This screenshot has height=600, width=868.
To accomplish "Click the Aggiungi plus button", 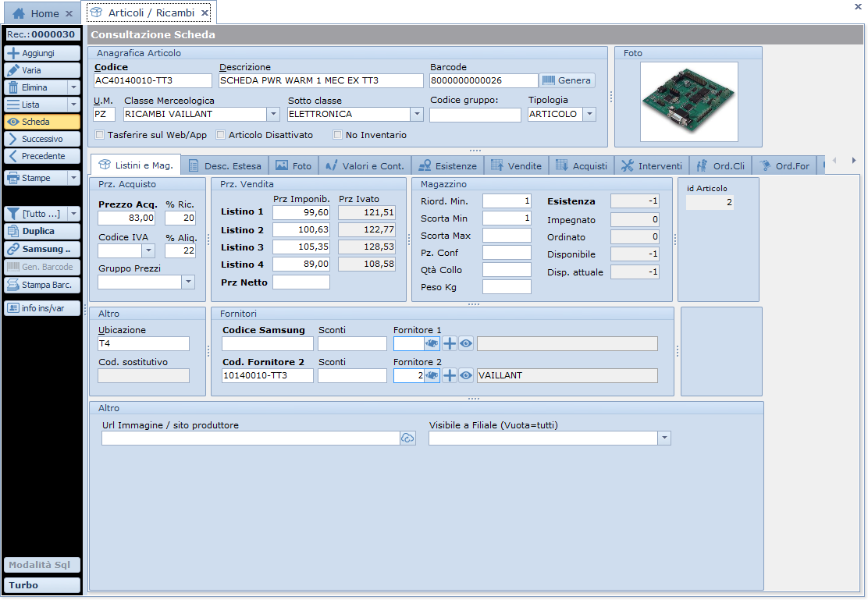I will pyautogui.click(x=42, y=53).
